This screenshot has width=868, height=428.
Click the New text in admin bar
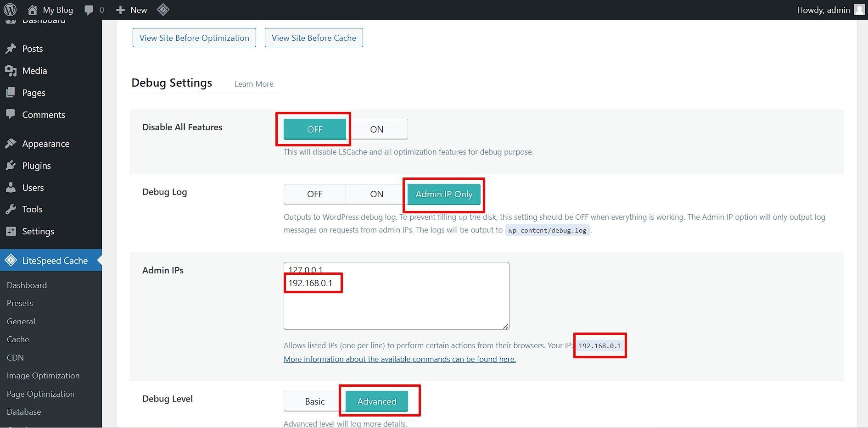point(139,10)
